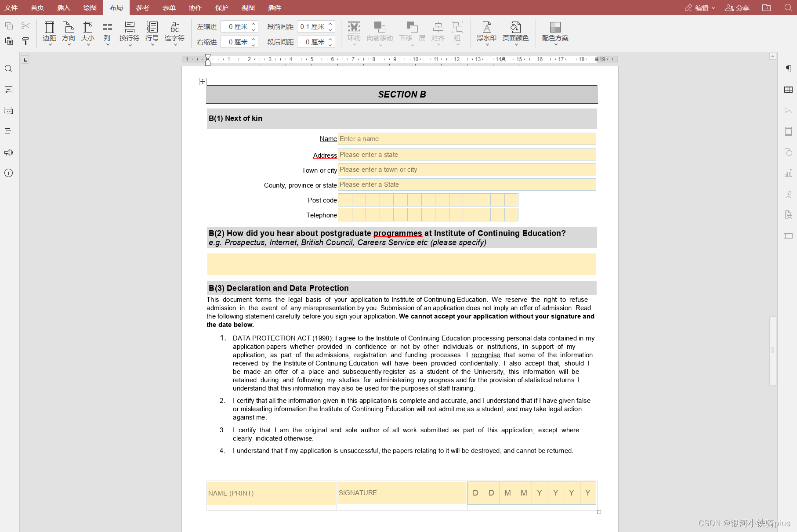Open header and footer settings in right sidebar
The height and width of the screenshot is (532, 797).
click(789, 131)
